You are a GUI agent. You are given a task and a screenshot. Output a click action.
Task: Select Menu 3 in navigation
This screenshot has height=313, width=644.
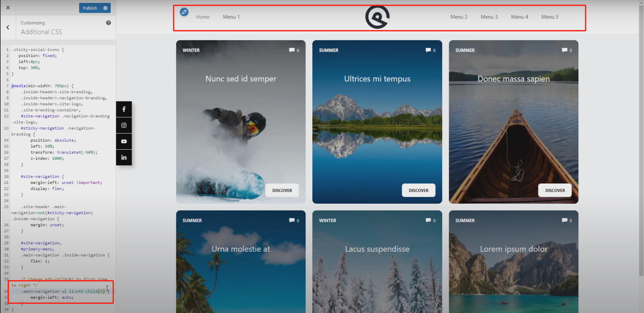[489, 17]
